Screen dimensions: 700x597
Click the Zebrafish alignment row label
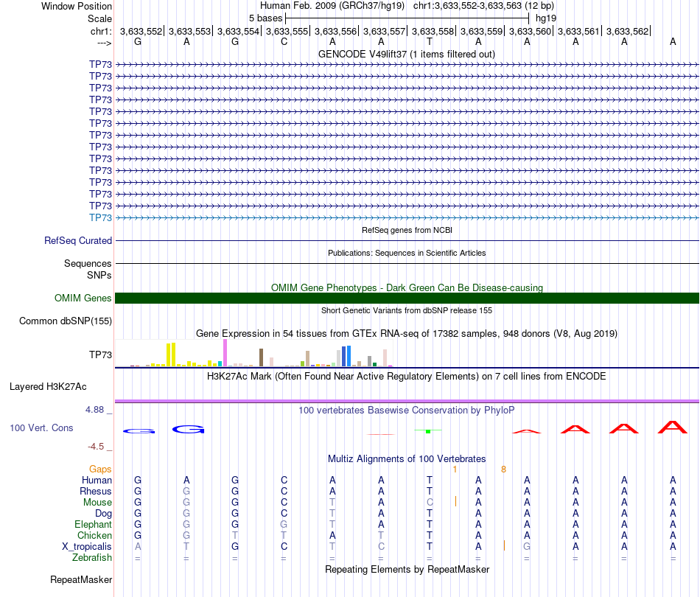pos(92,558)
